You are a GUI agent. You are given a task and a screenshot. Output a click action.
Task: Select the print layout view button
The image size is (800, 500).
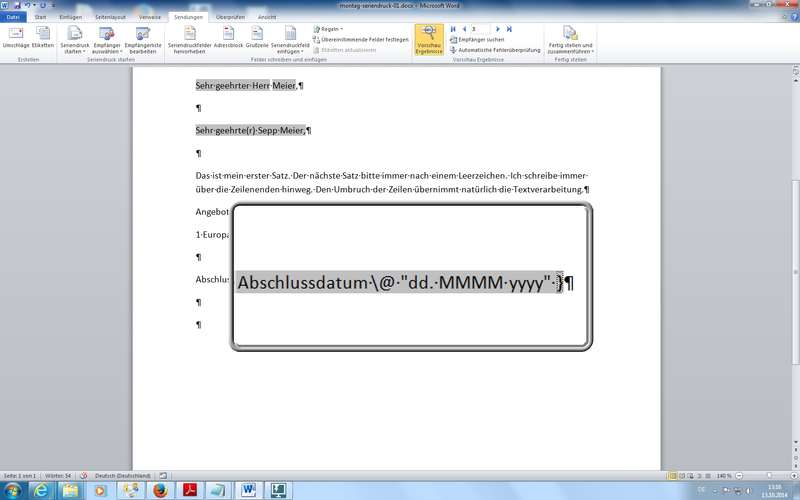click(x=672, y=476)
